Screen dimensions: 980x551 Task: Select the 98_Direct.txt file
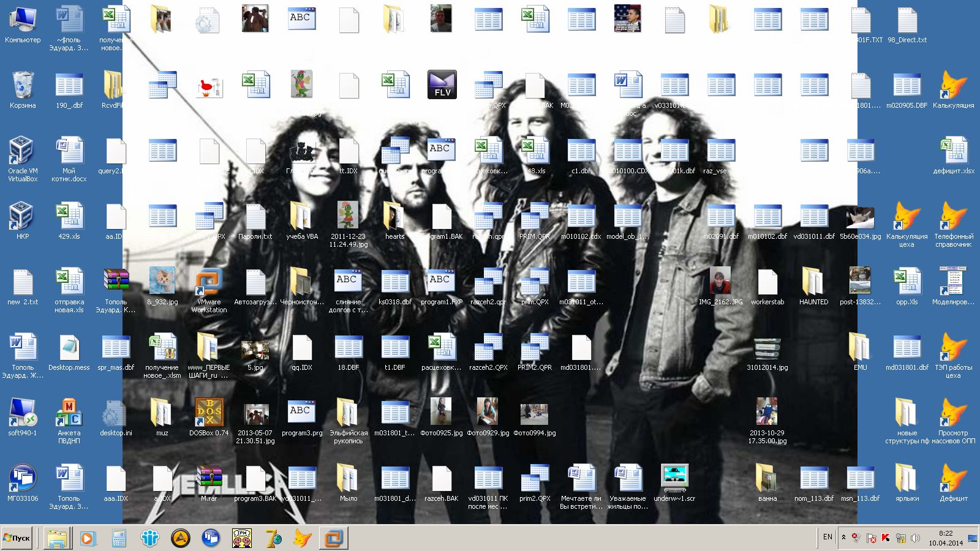coord(907,24)
